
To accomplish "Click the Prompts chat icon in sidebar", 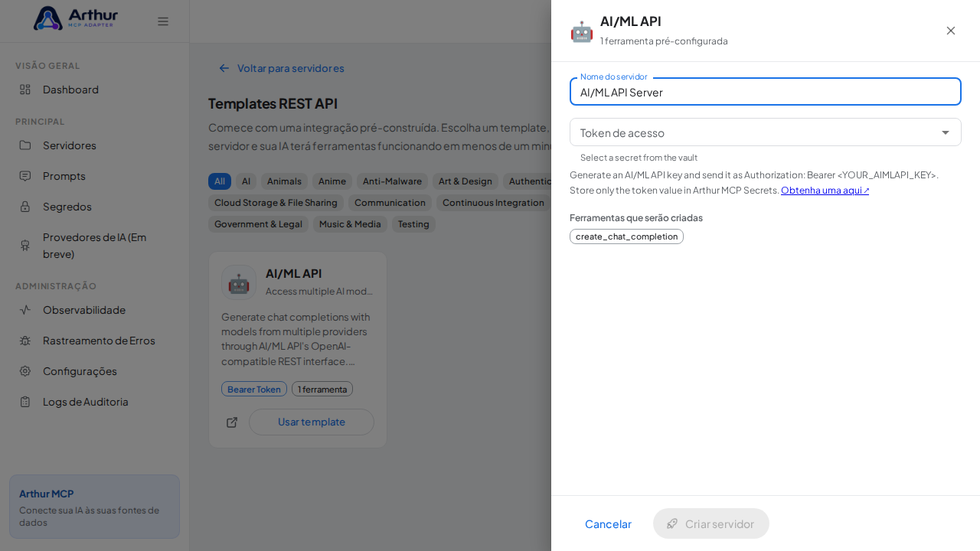I will [25, 176].
